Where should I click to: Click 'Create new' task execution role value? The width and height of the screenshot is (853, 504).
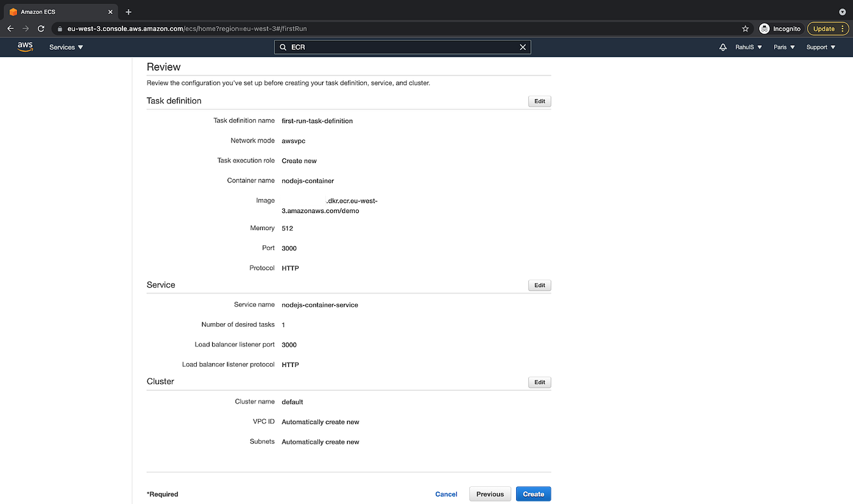click(x=299, y=161)
